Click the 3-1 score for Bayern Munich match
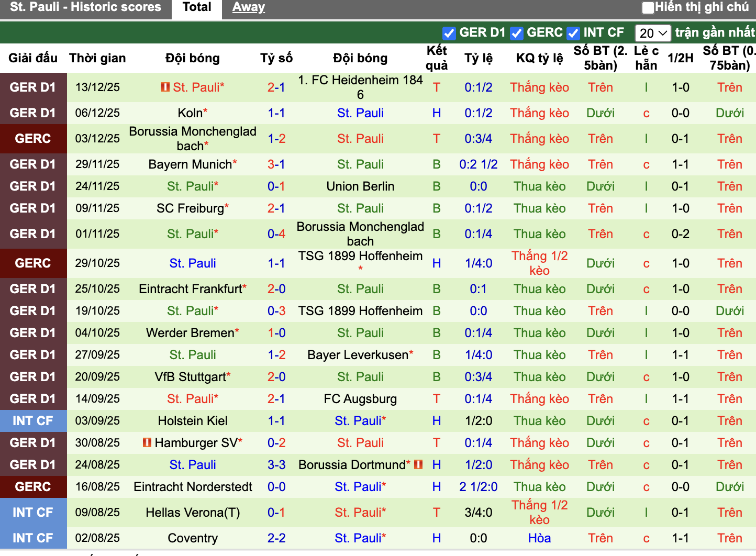The height and width of the screenshot is (556, 756). point(276,164)
